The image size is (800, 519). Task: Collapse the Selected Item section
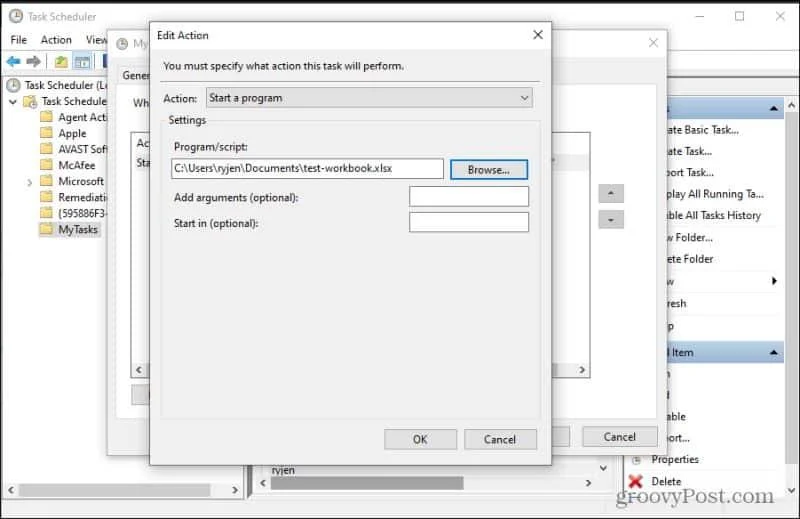pos(773,352)
